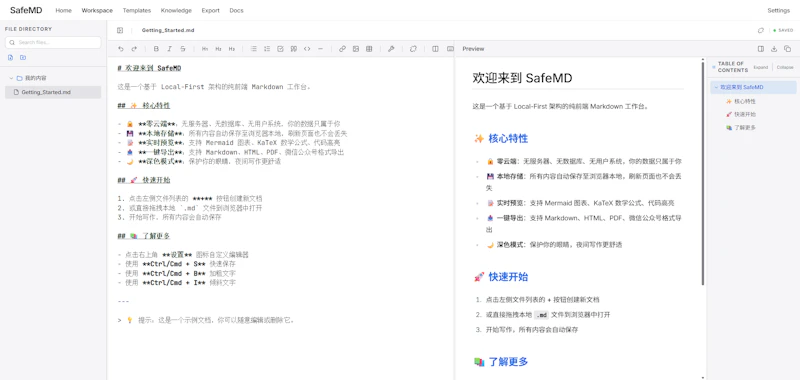Select Getting_Started.md in file tree
This screenshot has height=380, width=800.
(53, 92)
